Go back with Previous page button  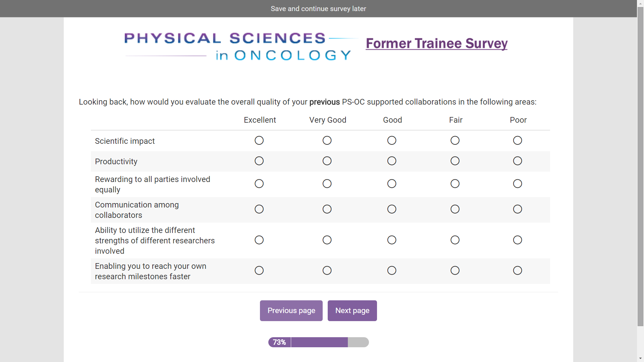click(x=291, y=311)
